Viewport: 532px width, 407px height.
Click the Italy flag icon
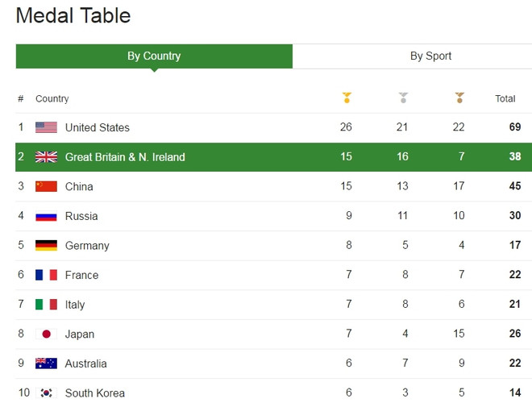[x=46, y=305]
